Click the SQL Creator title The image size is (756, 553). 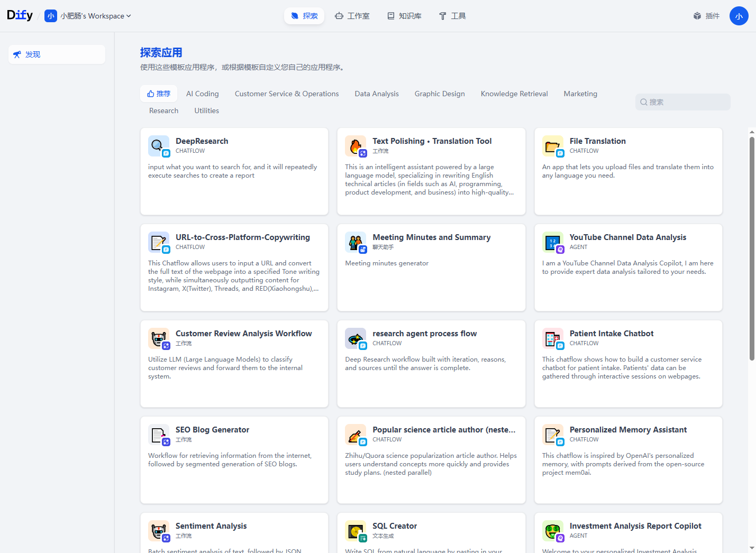(x=395, y=526)
